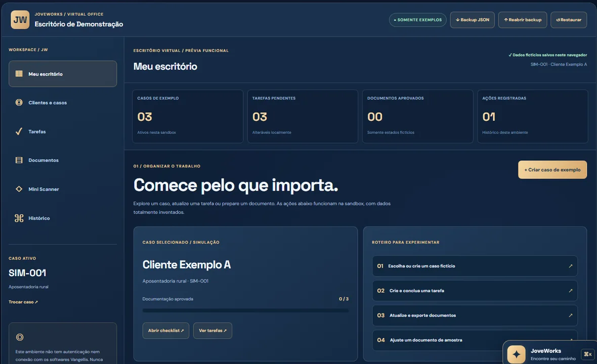Click the ⌘K shortcut badge
This screenshot has height=364, width=597.
pos(588,354)
